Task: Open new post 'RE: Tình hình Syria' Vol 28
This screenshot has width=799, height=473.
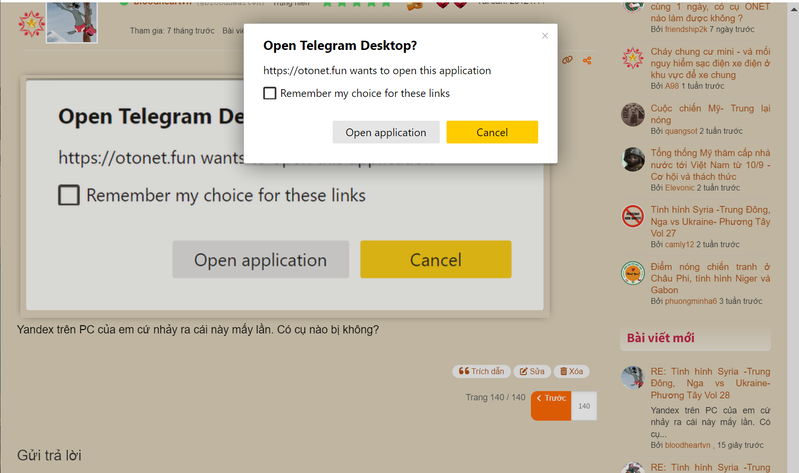Action: [710, 383]
